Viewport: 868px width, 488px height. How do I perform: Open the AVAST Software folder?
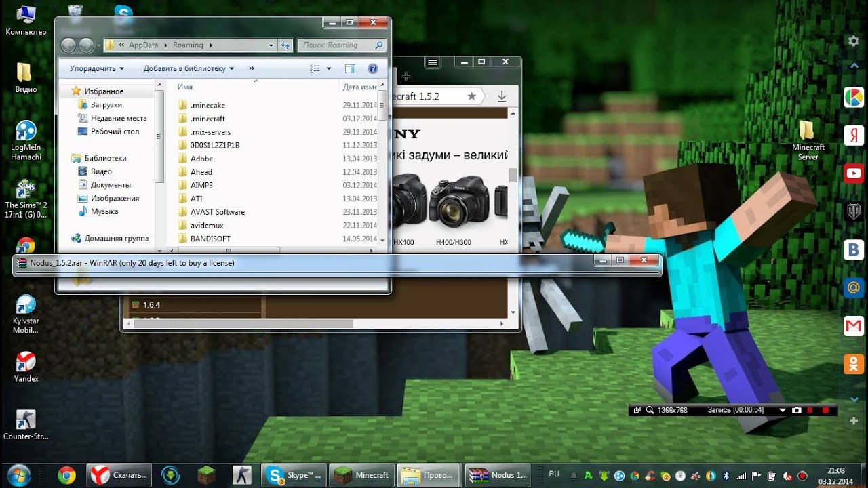pyautogui.click(x=217, y=211)
